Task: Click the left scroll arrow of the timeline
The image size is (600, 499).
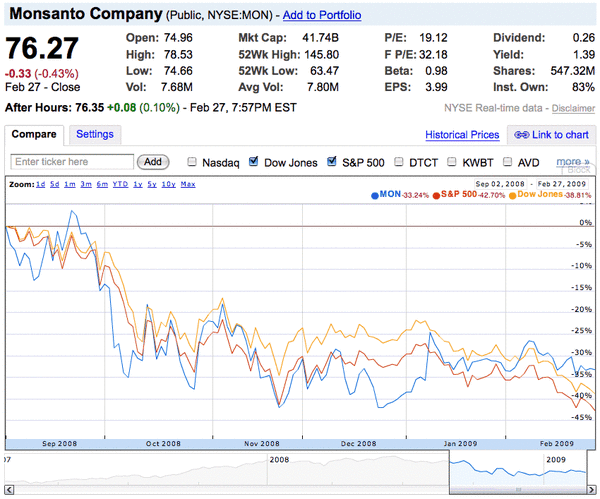Action: (x=9, y=489)
